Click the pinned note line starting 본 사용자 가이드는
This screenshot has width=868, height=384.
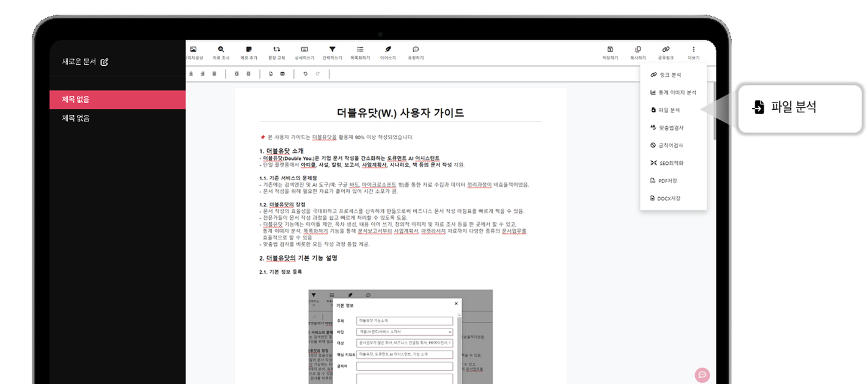336,137
